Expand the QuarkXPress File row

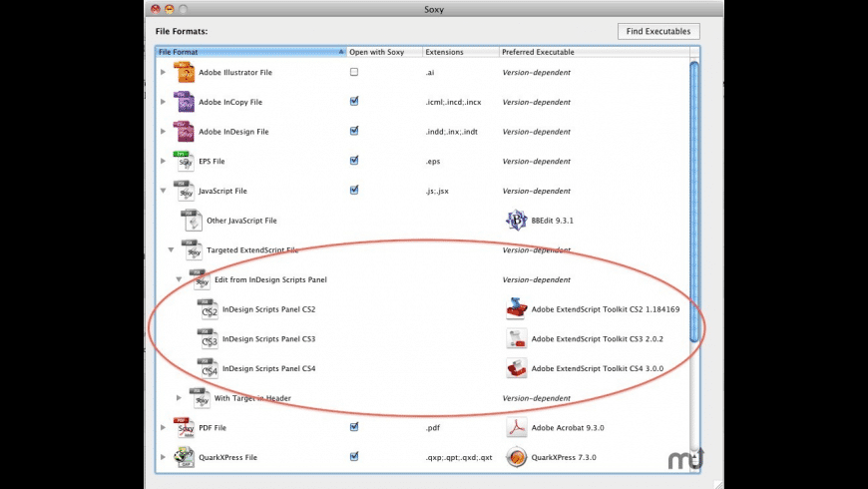pos(164,457)
